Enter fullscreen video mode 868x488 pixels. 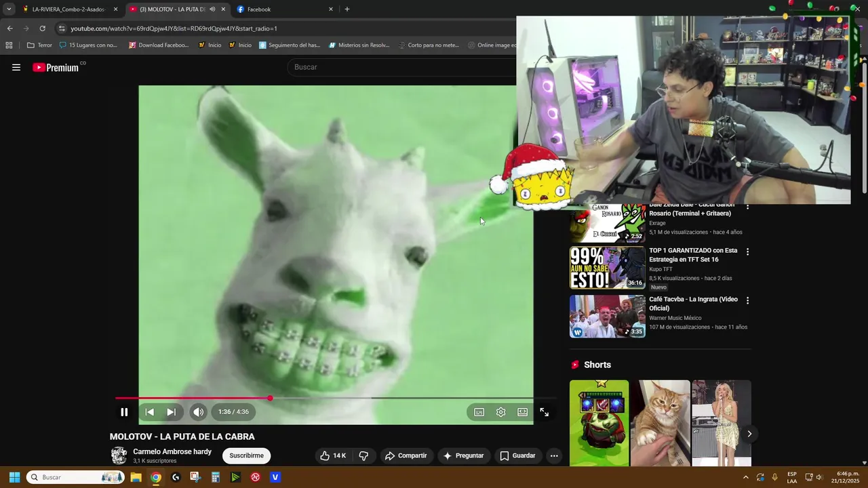[x=544, y=412]
